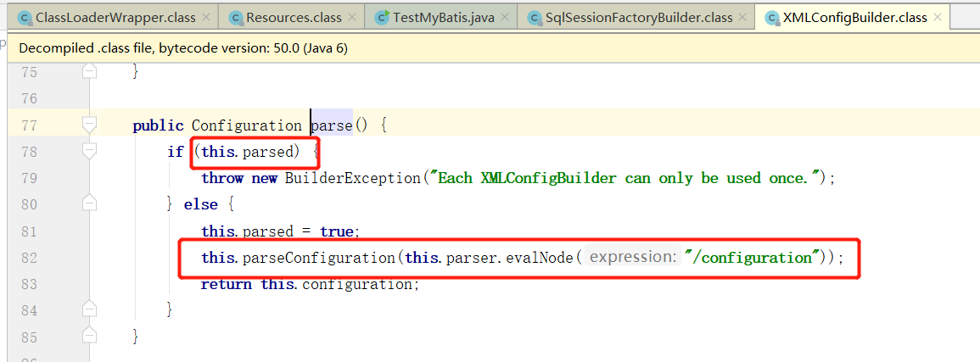Screen dimensions: 980x362
Task: Click line number 77 in the gutter
Action: point(29,125)
